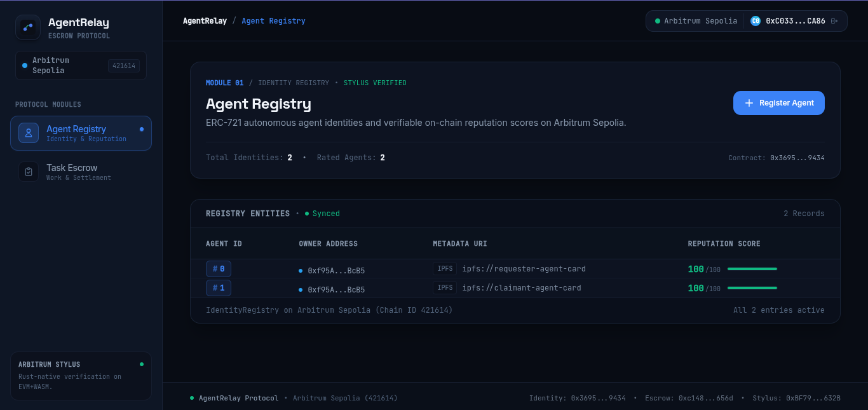Image resolution: width=868 pixels, height=410 pixels.
Task: Click the METADATA URI column header
Action: click(x=460, y=244)
